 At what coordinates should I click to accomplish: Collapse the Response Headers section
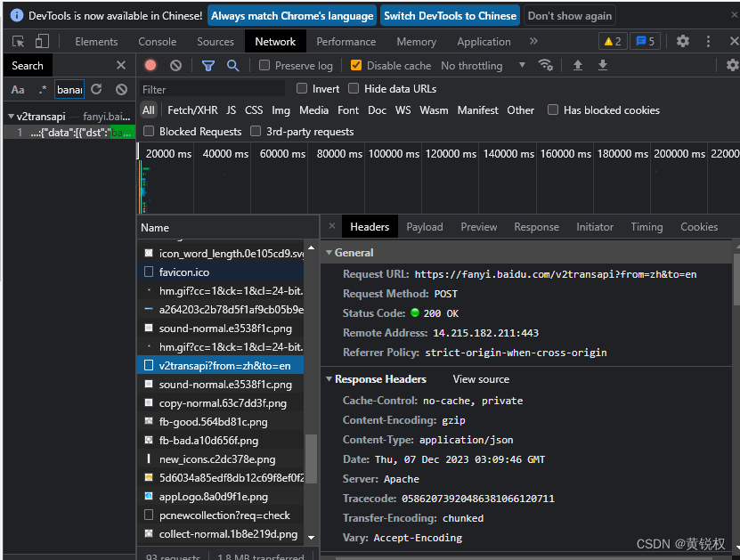tap(329, 379)
